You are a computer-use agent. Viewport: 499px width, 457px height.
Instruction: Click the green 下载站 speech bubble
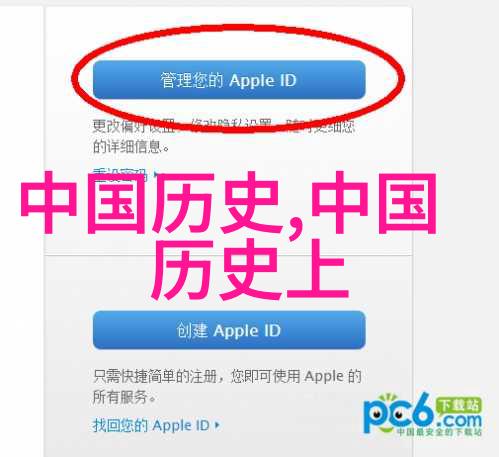(x=458, y=406)
